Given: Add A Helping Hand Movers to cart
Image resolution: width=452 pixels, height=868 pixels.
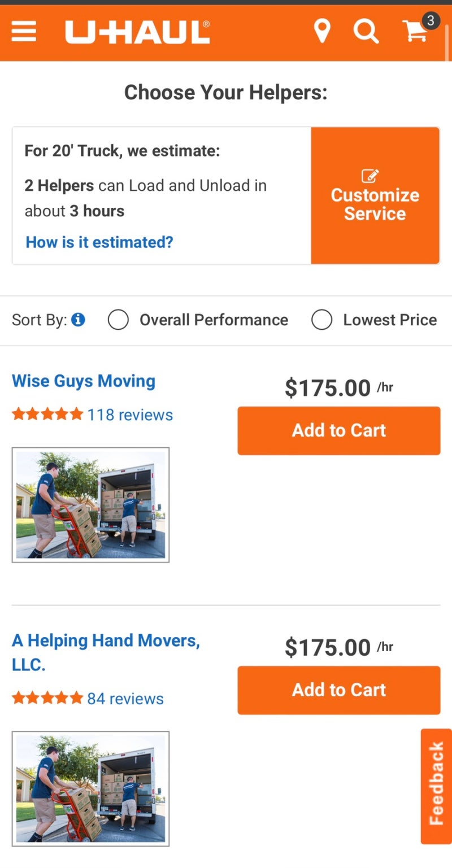Looking at the screenshot, I should (338, 690).
